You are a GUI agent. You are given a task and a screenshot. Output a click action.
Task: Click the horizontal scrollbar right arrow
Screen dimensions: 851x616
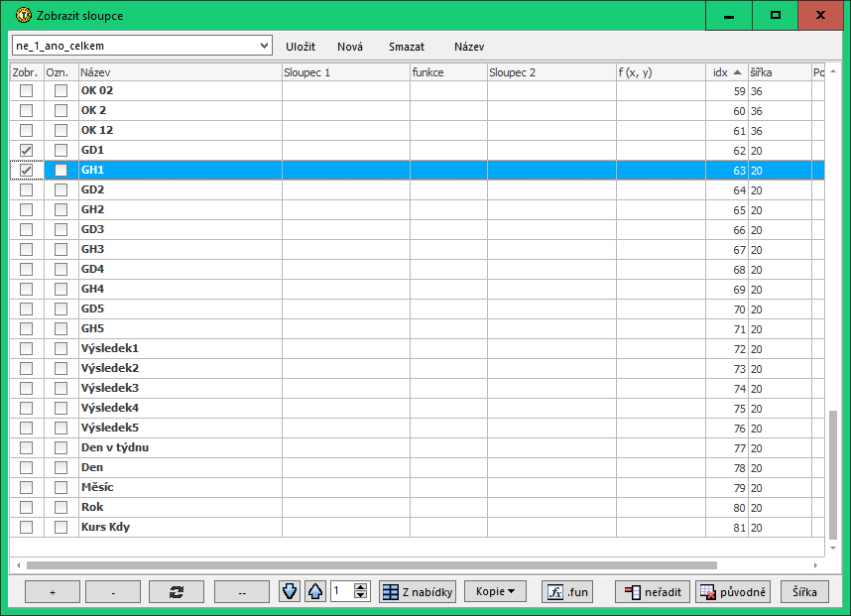(x=815, y=565)
